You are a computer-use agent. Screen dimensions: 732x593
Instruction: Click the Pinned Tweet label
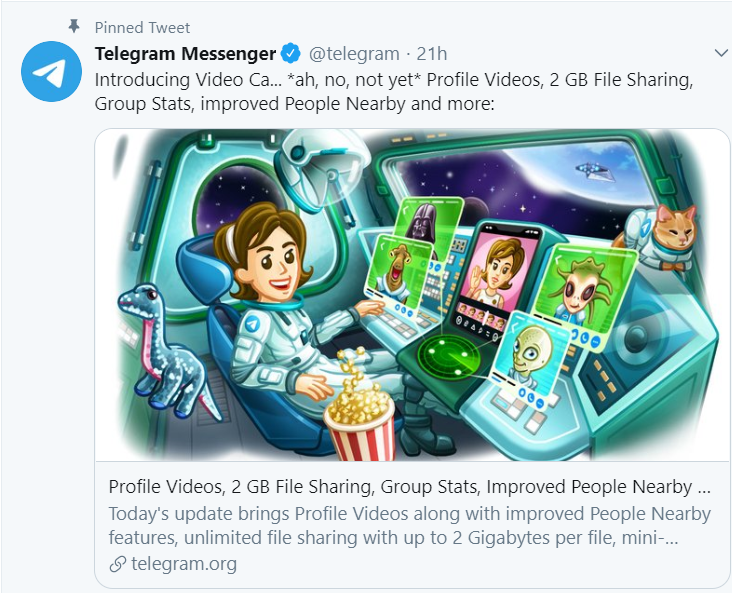(142, 28)
